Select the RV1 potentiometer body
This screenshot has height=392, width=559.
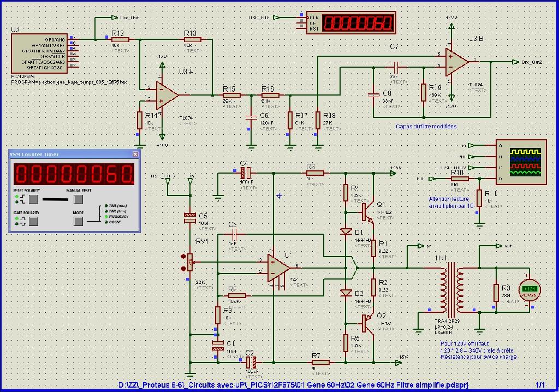pos(190,262)
